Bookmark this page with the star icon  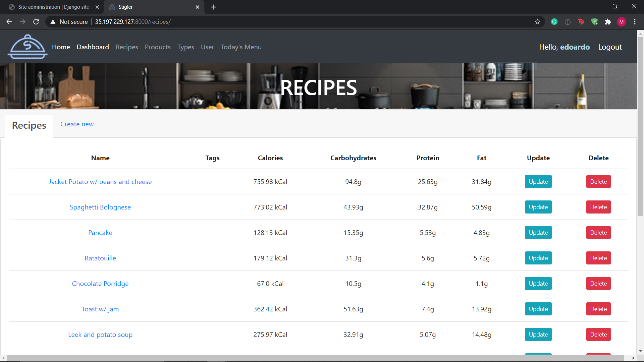[537, 22]
